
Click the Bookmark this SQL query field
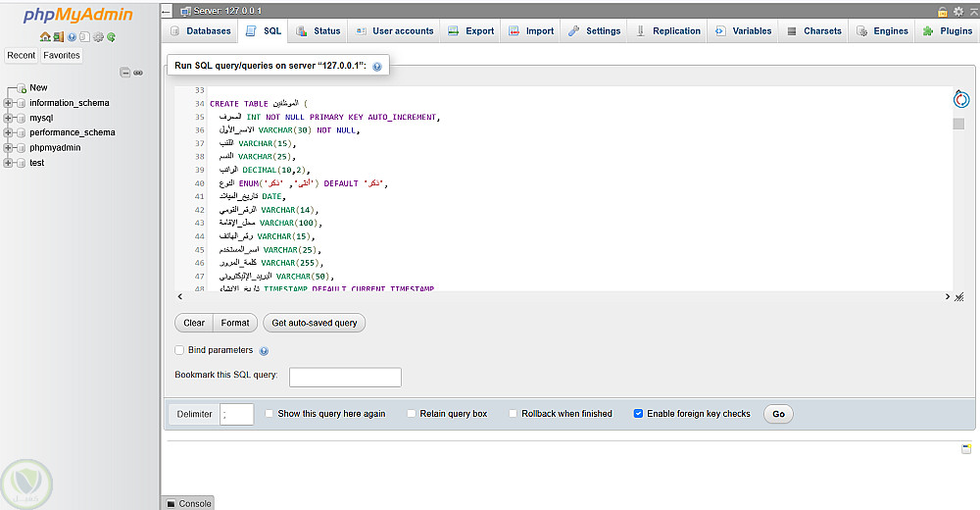click(345, 378)
